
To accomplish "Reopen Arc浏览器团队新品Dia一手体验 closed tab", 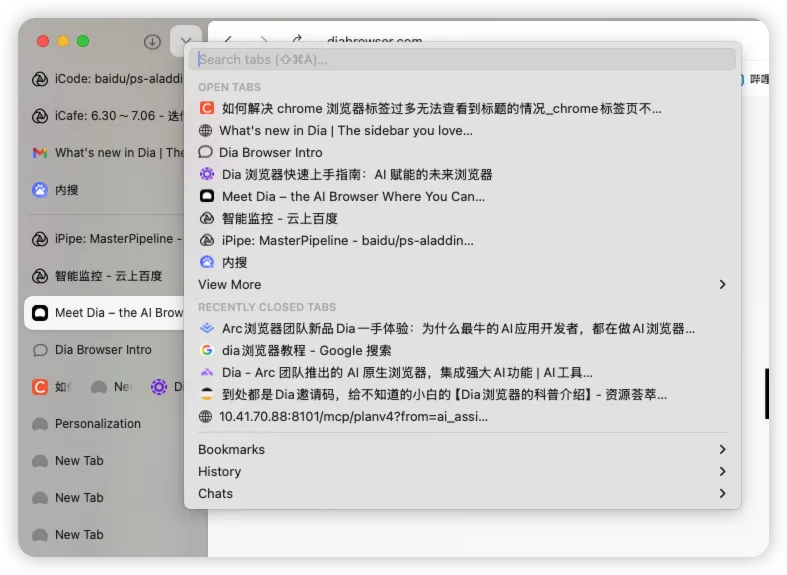I will [x=462, y=329].
